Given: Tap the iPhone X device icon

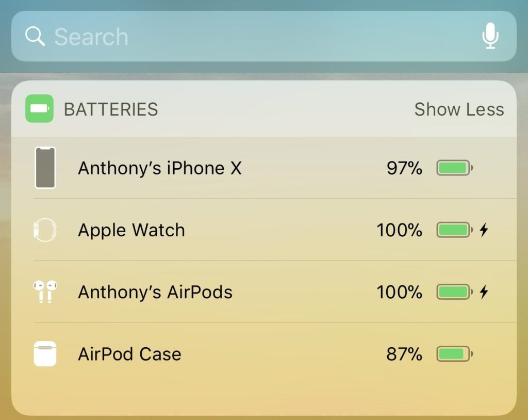Looking at the screenshot, I should pyautogui.click(x=45, y=168).
